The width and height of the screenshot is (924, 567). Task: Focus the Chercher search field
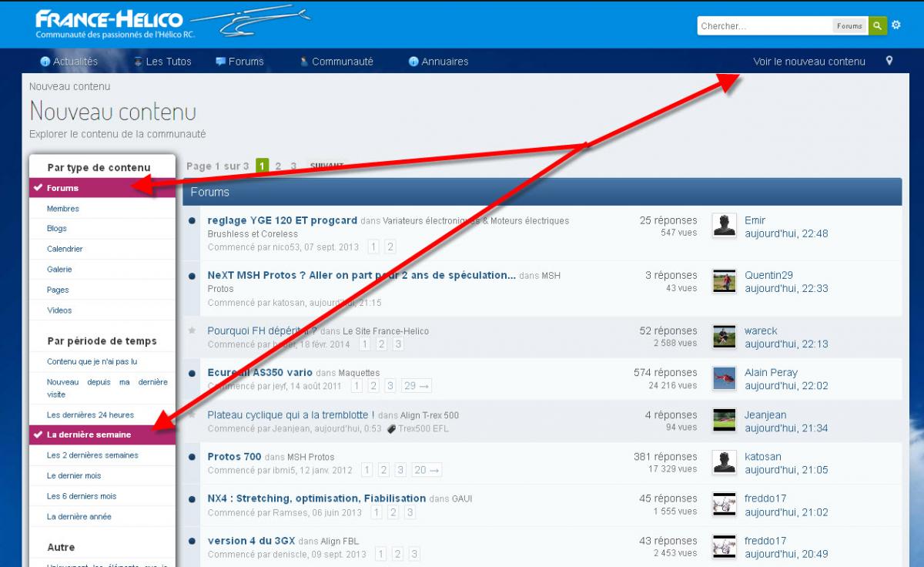click(765, 25)
